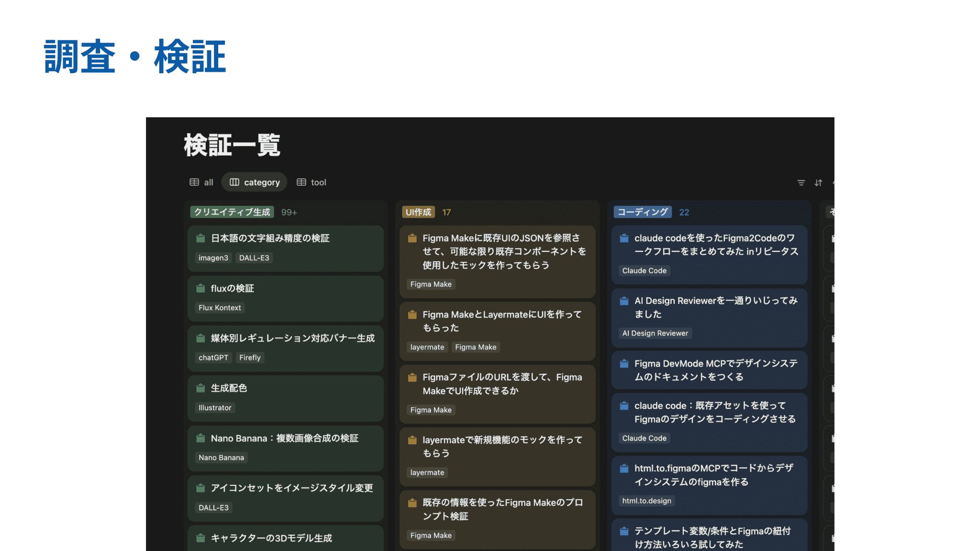Click the blue icon beside AI Design Reviewer card
The image size is (980, 551).
(x=624, y=301)
